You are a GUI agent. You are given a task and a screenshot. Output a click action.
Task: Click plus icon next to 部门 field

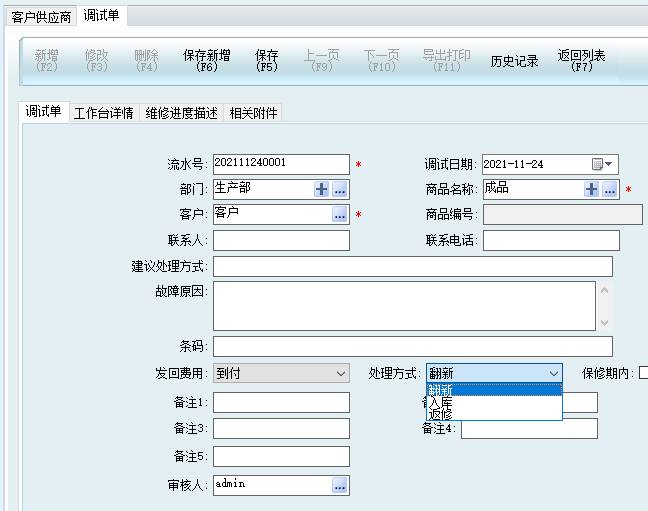[x=322, y=189]
